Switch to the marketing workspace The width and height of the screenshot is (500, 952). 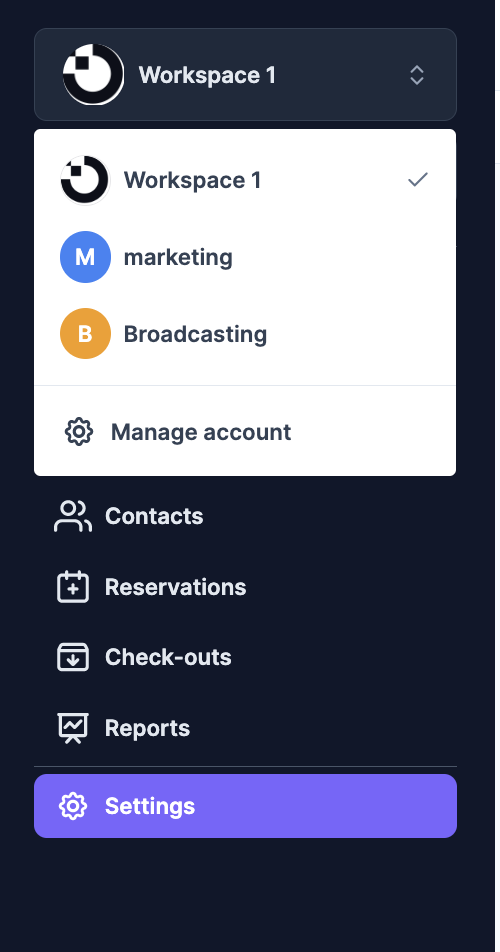click(x=245, y=257)
